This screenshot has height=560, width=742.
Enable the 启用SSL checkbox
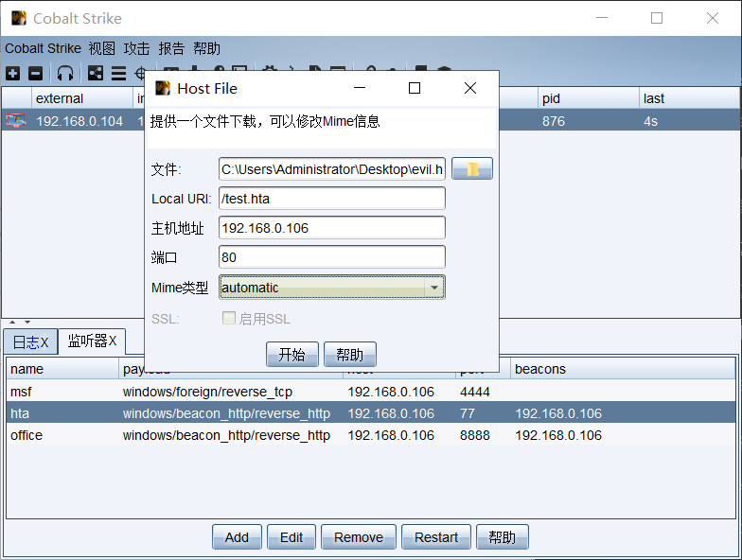pyautogui.click(x=228, y=319)
